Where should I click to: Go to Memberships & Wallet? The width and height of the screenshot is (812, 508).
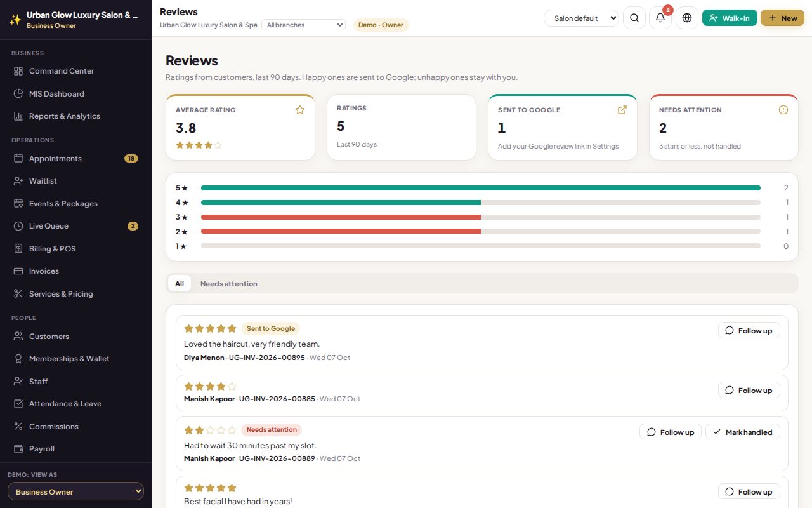[76, 359]
